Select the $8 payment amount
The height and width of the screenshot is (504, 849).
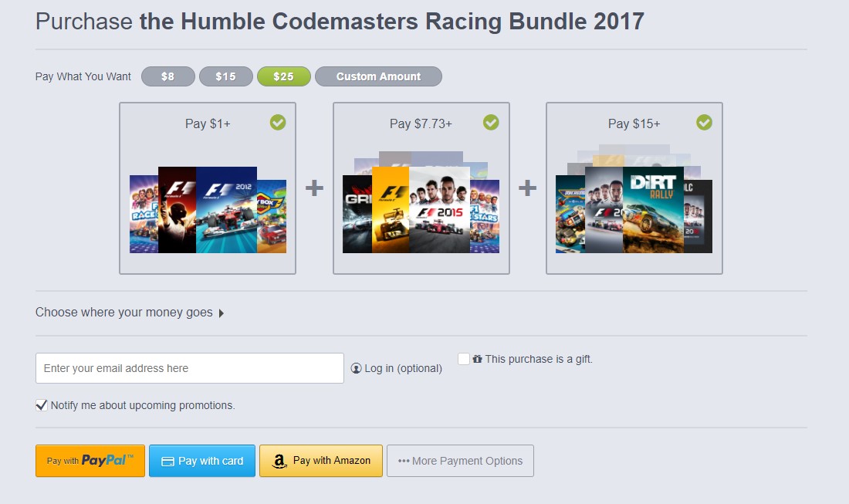pyautogui.click(x=167, y=76)
